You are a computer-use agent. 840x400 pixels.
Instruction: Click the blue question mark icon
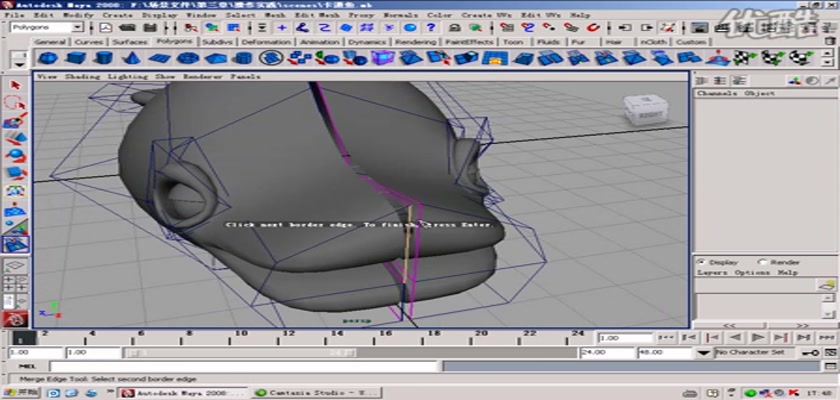click(x=431, y=27)
